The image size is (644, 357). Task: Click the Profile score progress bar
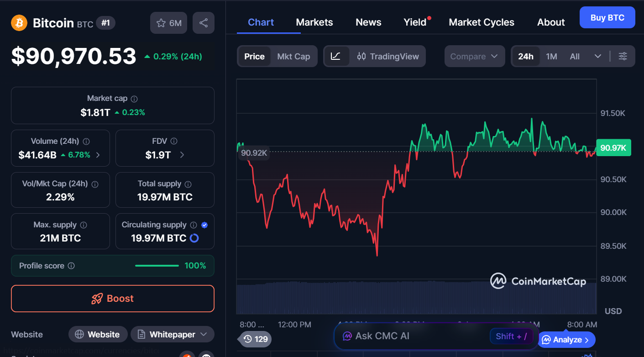157,265
